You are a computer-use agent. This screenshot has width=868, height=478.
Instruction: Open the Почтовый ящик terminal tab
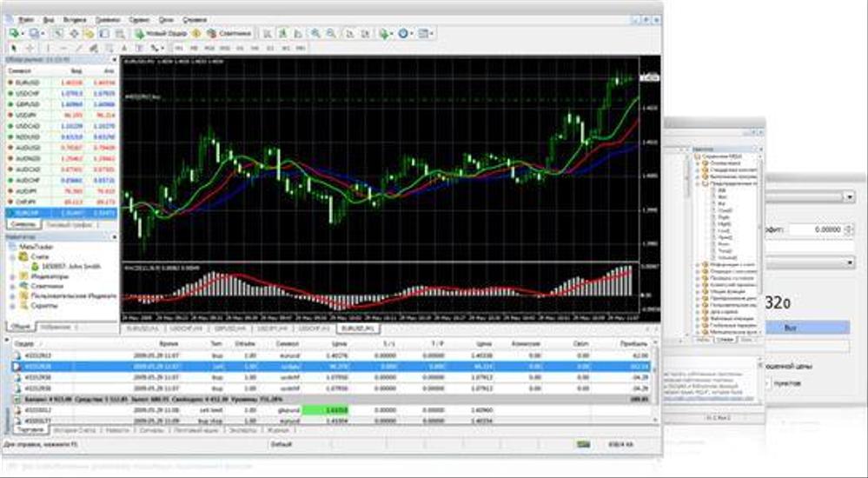point(196,430)
